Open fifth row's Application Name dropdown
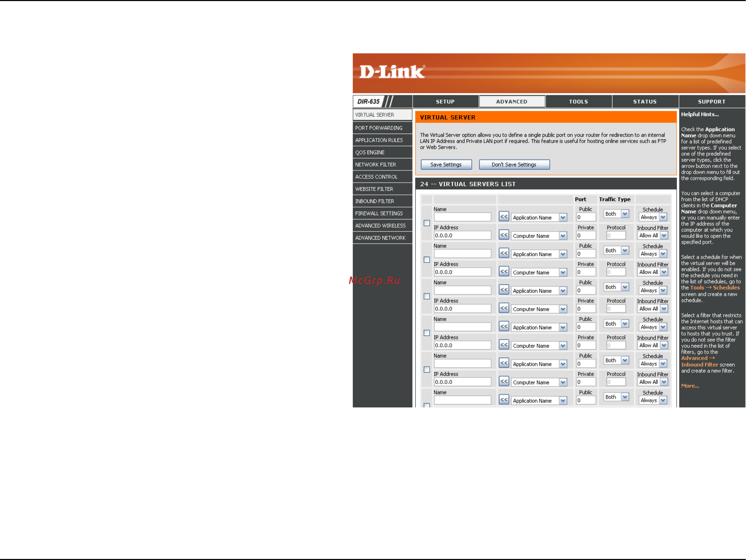 [x=539, y=364]
